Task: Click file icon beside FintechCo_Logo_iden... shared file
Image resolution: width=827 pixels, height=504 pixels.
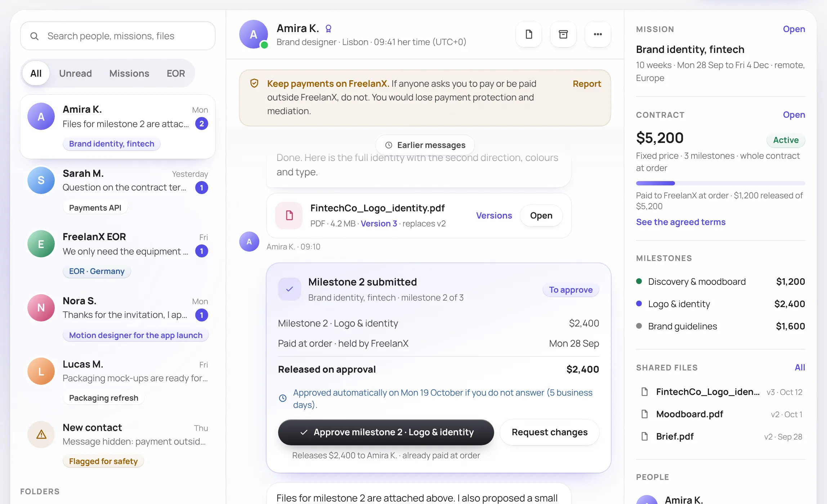Action: (x=645, y=392)
